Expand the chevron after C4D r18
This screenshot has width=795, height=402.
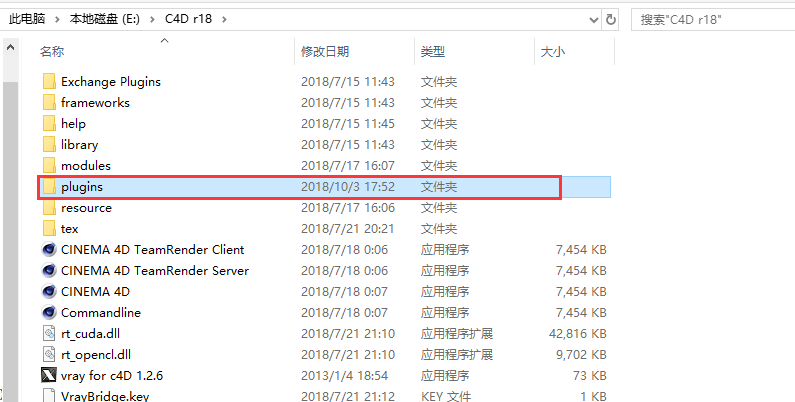(224, 19)
